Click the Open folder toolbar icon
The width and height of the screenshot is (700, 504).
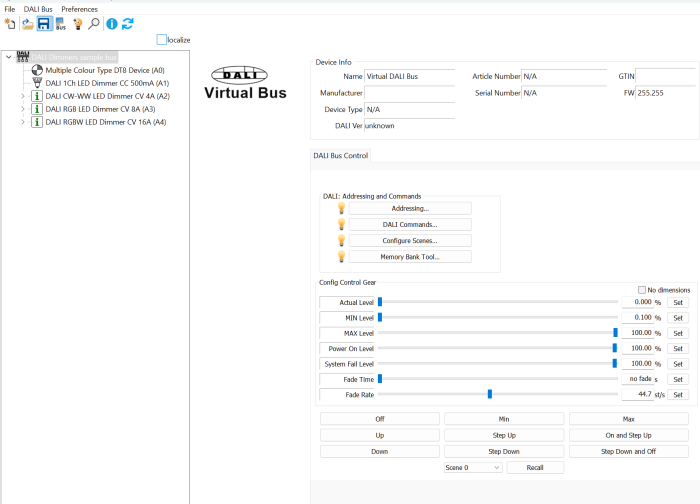click(28, 24)
